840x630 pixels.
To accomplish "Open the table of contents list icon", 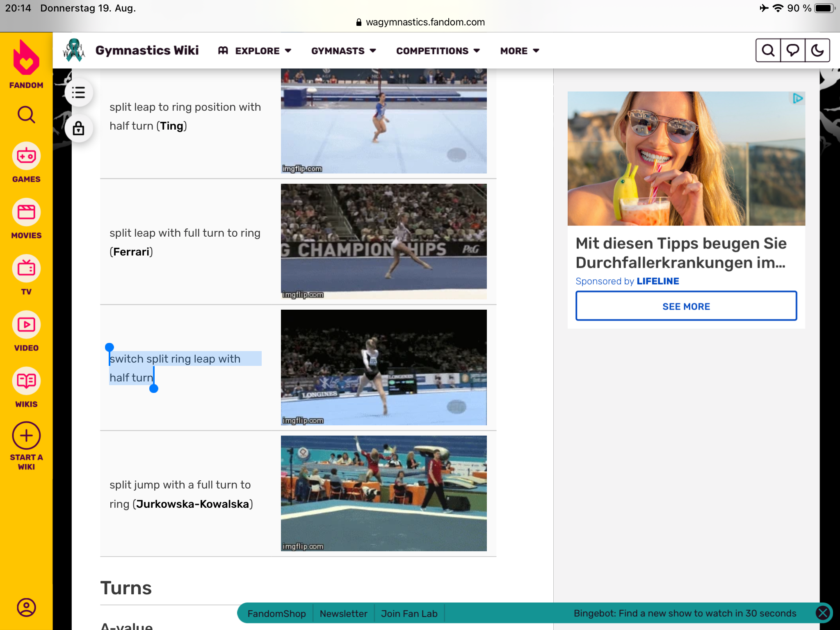I will coord(78,92).
